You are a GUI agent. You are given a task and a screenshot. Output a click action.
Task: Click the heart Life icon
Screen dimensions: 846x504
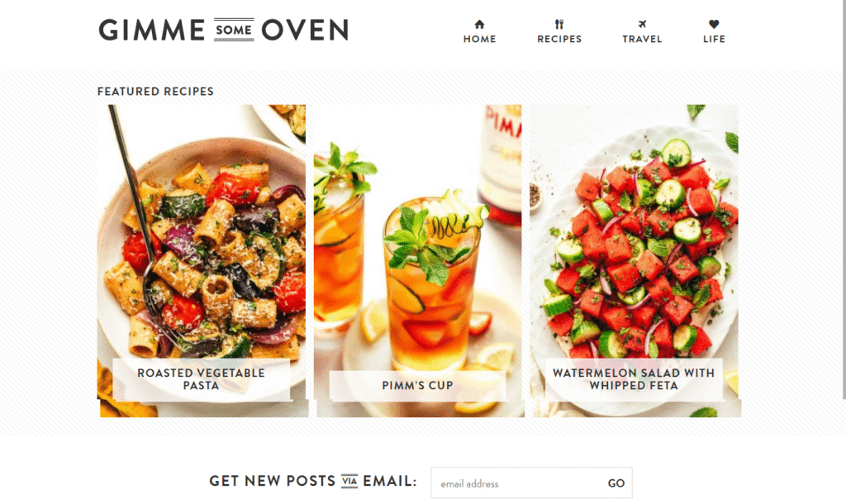tap(714, 24)
